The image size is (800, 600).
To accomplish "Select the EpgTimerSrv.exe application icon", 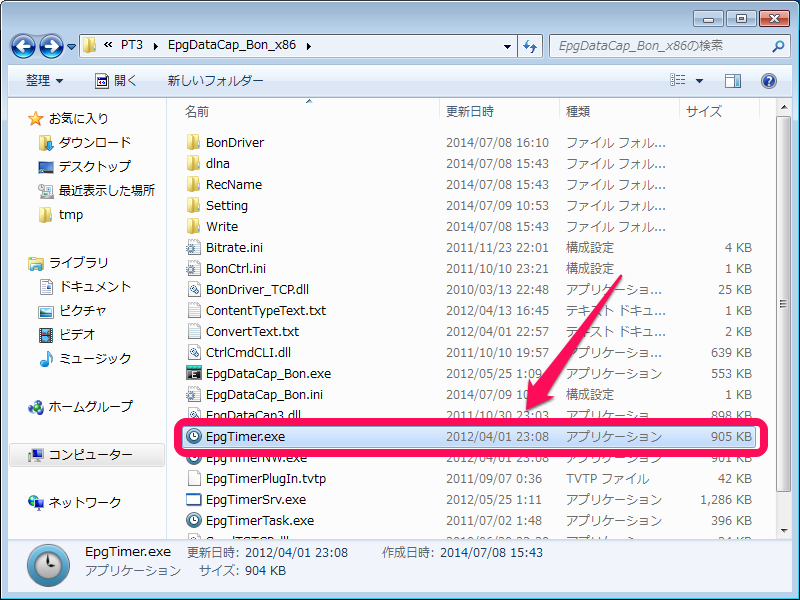I will [x=193, y=499].
